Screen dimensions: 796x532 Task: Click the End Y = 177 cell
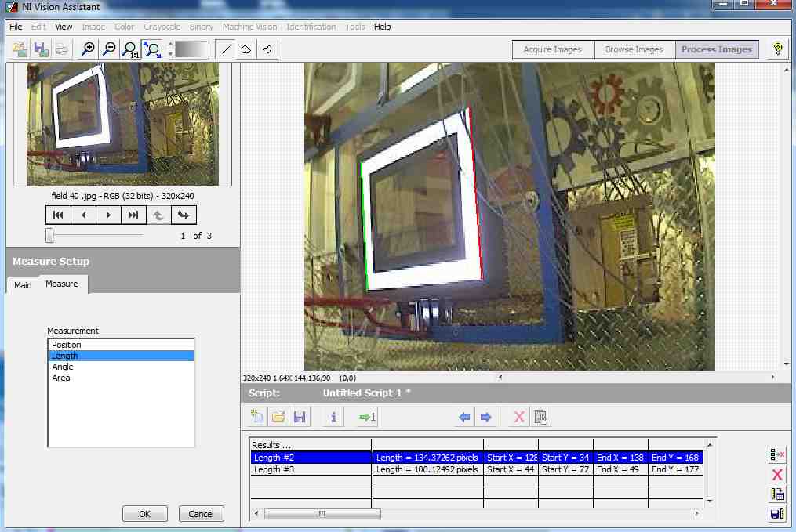[x=675, y=469]
